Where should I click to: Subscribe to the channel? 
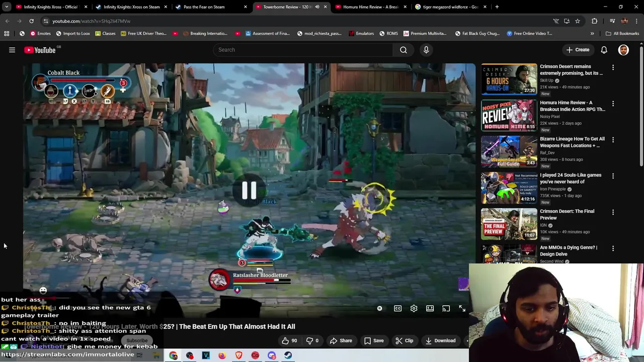(137, 340)
